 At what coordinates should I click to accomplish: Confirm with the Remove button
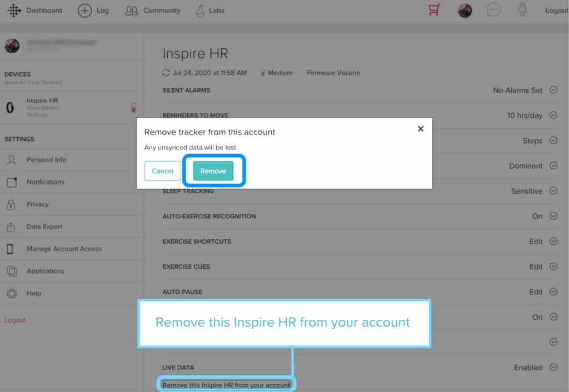(213, 171)
